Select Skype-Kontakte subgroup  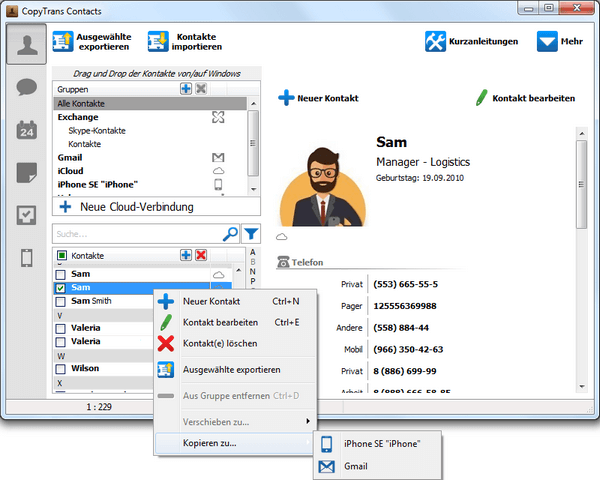[97, 131]
